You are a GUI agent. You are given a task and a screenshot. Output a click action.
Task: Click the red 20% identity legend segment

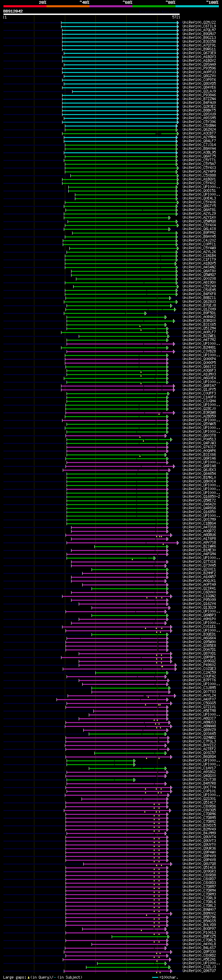25,6
